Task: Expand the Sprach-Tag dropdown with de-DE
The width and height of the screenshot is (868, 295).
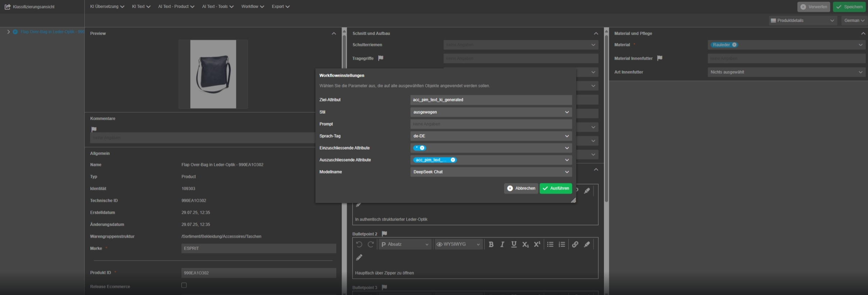Action: click(x=491, y=136)
